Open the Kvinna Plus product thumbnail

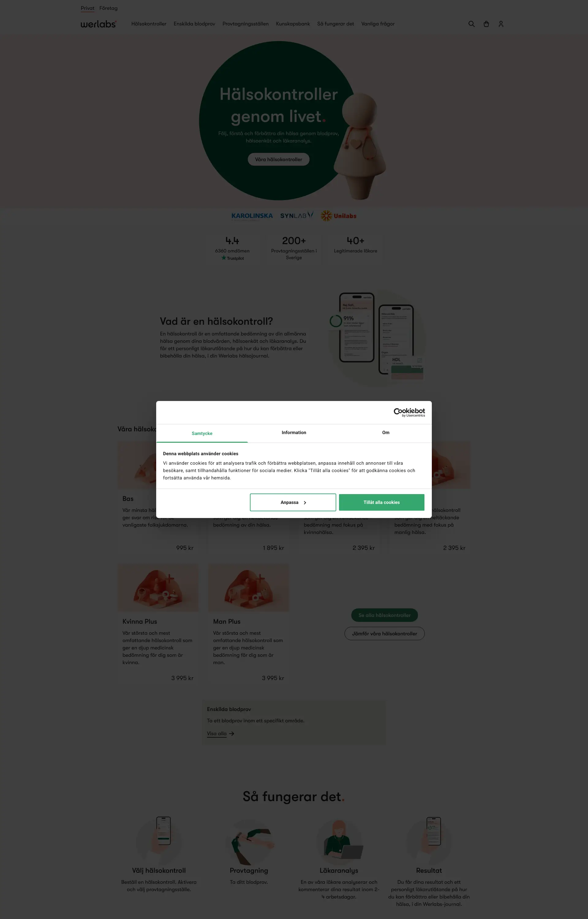click(158, 588)
